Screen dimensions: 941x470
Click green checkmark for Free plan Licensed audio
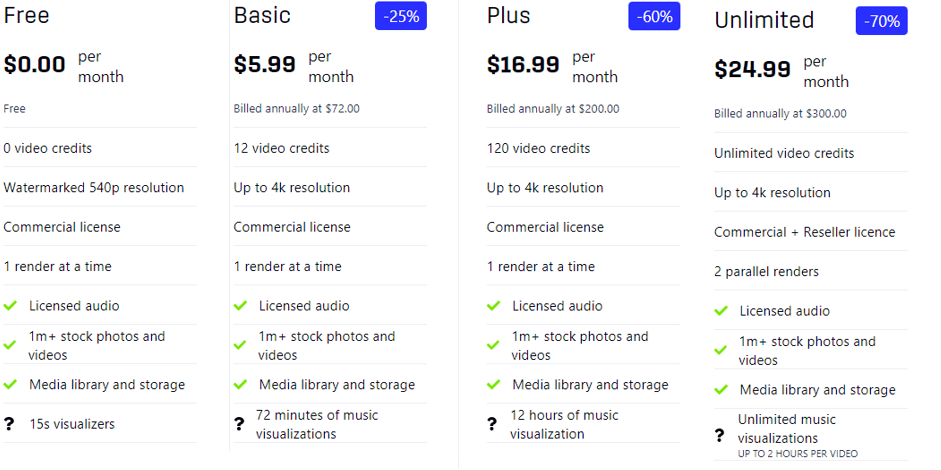[x=10, y=306]
